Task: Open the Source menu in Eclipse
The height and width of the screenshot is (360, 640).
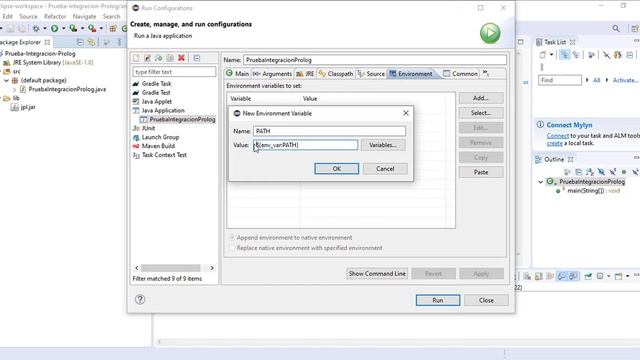Action: click(28, 16)
